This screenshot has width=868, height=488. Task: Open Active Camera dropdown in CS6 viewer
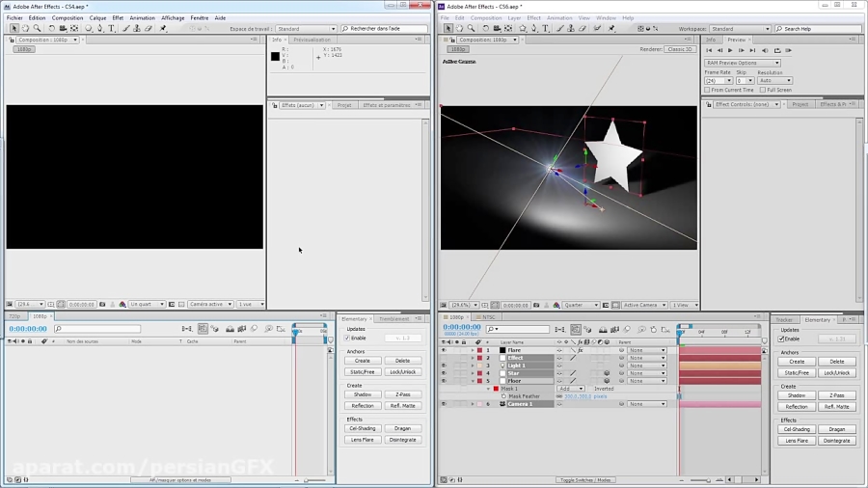[x=644, y=305]
